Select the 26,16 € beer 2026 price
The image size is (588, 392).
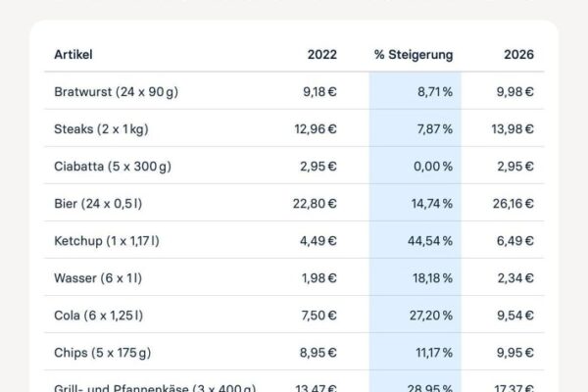(513, 204)
